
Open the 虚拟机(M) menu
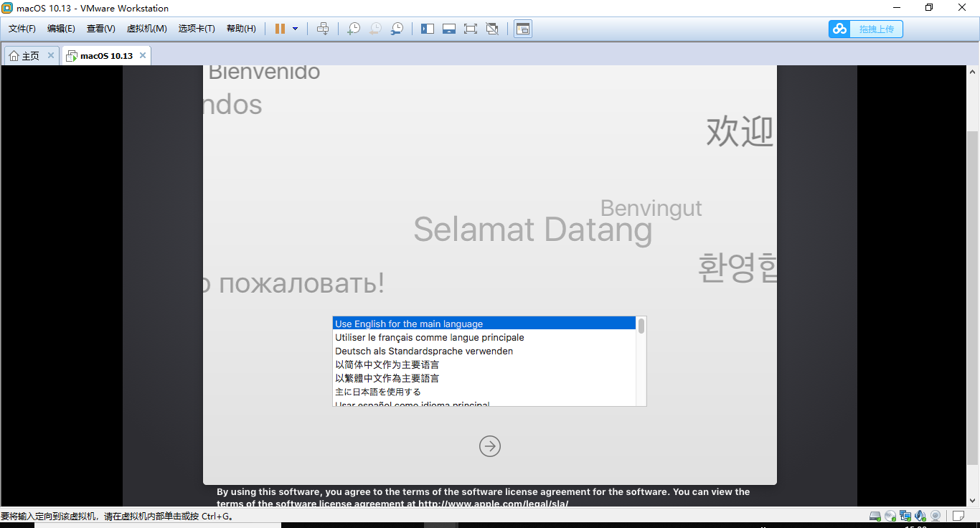146,29
